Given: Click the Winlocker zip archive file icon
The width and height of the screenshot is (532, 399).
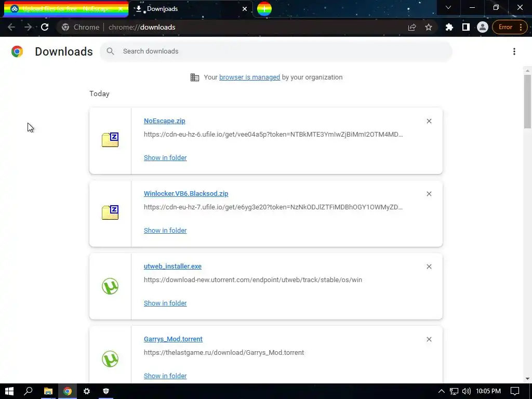Looking at the screenshot, I should point(110,212).
